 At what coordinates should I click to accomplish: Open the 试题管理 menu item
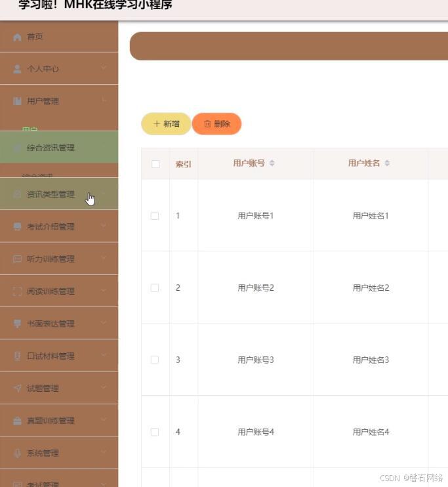coord(59,389)
